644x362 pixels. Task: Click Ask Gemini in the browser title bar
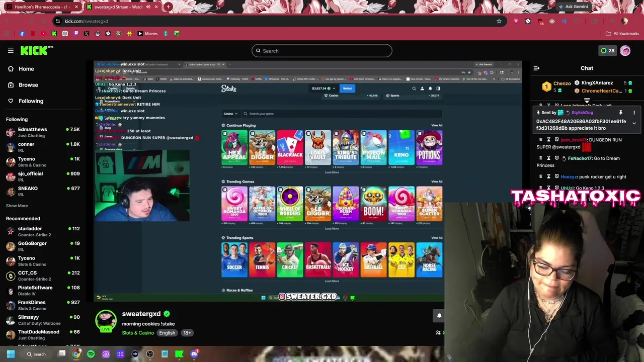[x=573, y=7]
